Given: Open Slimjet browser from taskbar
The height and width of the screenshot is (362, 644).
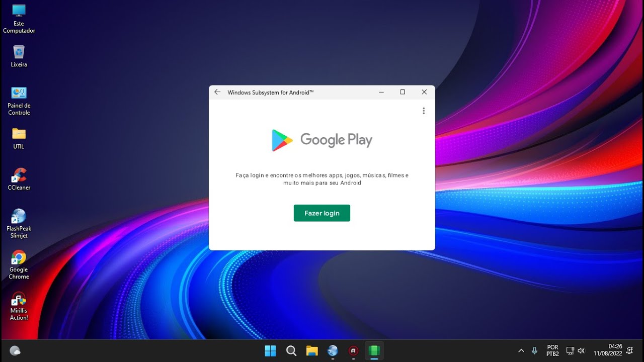Looking at the screenshot, I should [x=333, y=351].
